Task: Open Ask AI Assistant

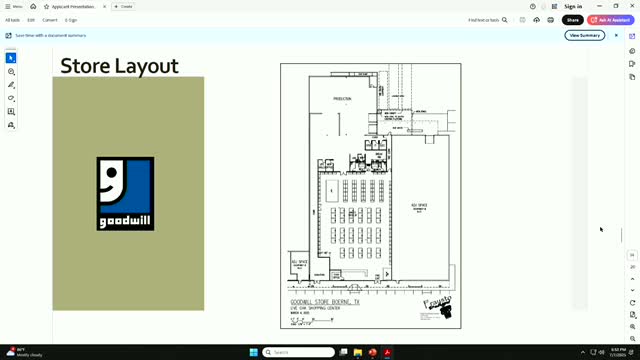Action: 611,20
